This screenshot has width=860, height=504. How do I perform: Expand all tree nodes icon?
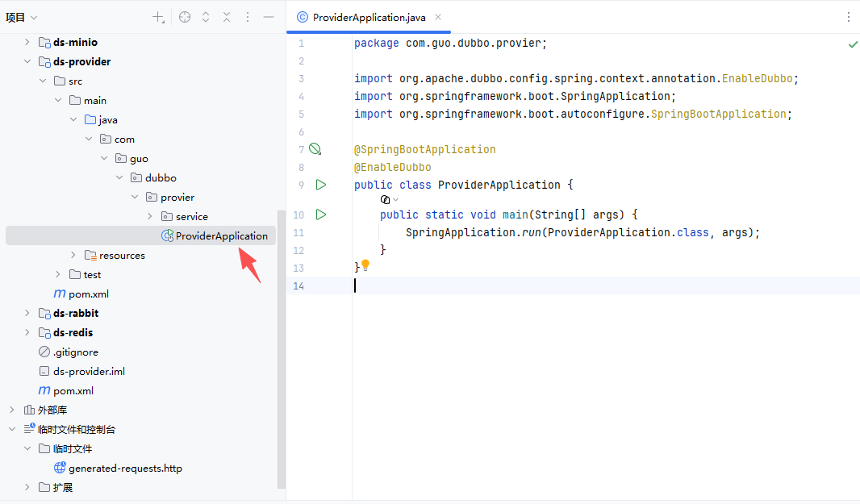click(x=206, y=18)
